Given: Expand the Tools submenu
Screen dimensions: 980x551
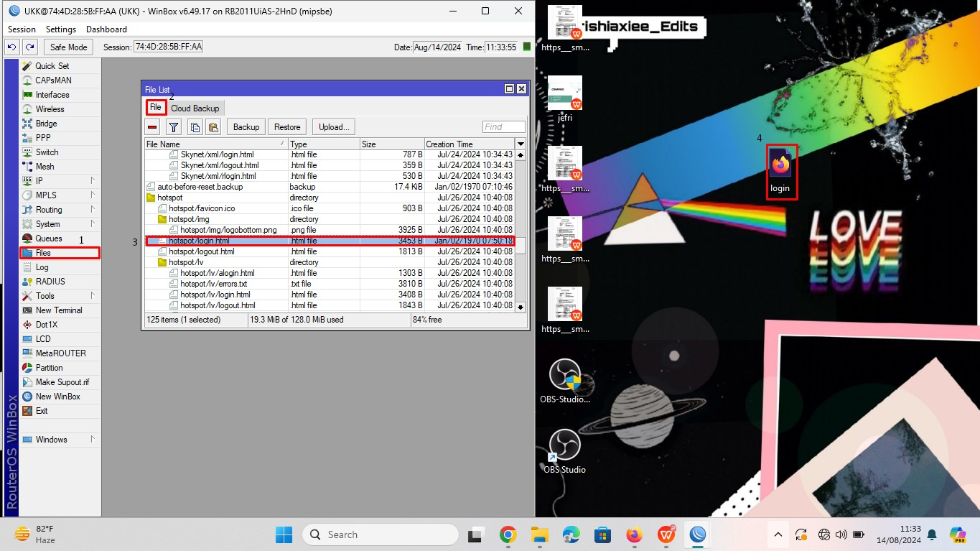Looking at the screenshot, I should coord(93,296).
